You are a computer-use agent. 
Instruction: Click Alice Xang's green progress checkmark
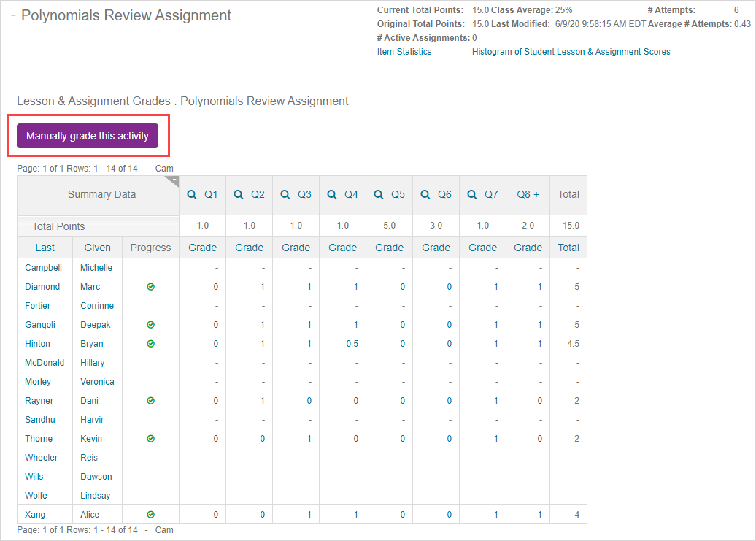click(x=150, y=515)
